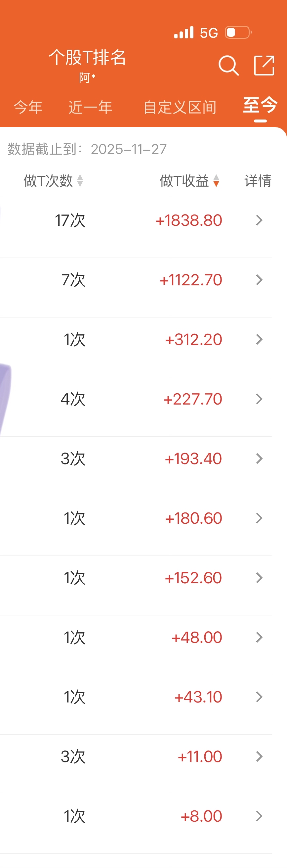287x868 pixels.
Task: Open the share export icon
Action: [264, 65]
